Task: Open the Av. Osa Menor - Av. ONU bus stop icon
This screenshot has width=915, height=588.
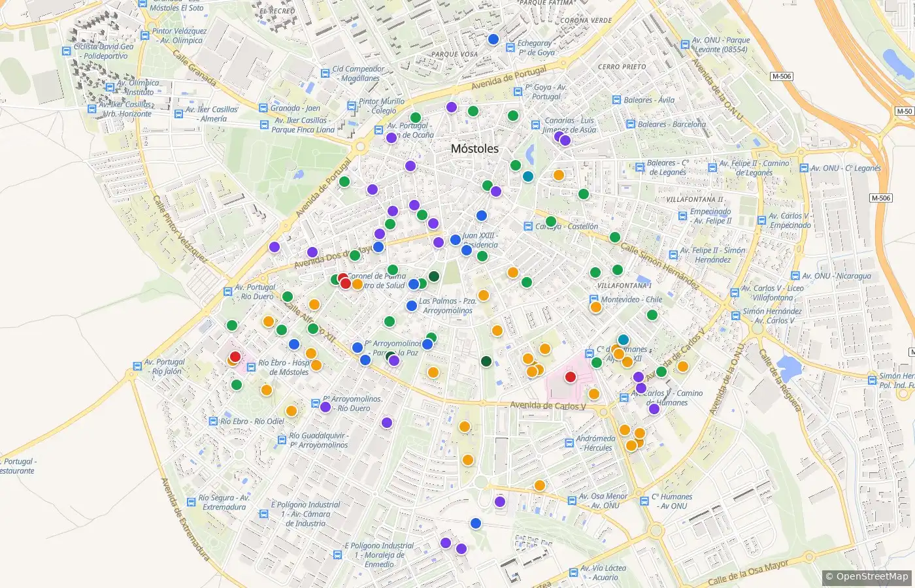Action: (571, 501)
